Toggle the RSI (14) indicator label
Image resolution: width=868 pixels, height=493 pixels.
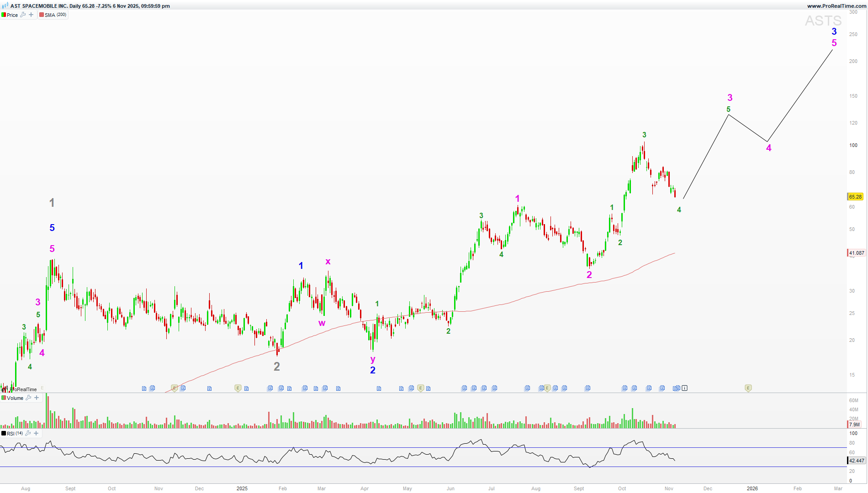coord(15,433)
